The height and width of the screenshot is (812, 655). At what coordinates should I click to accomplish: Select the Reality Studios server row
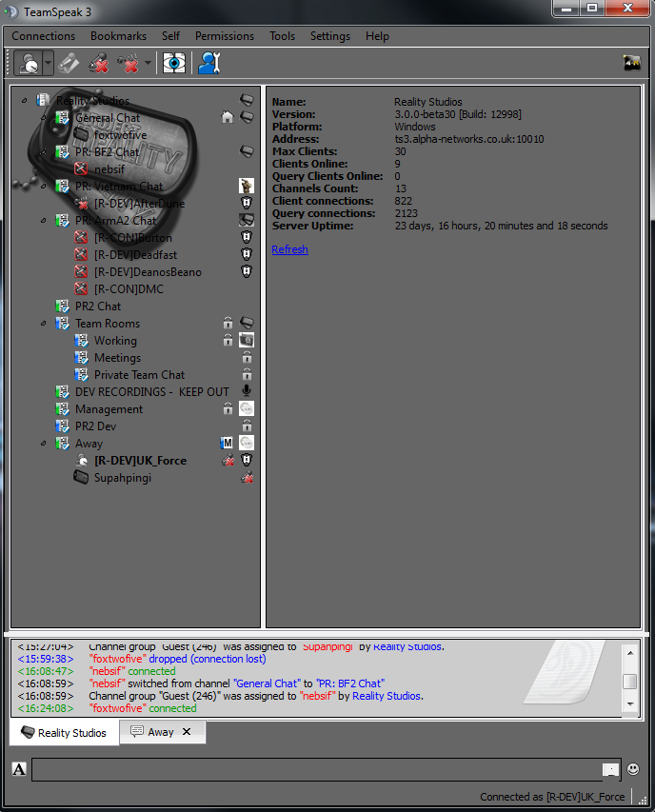pos(135,101)
